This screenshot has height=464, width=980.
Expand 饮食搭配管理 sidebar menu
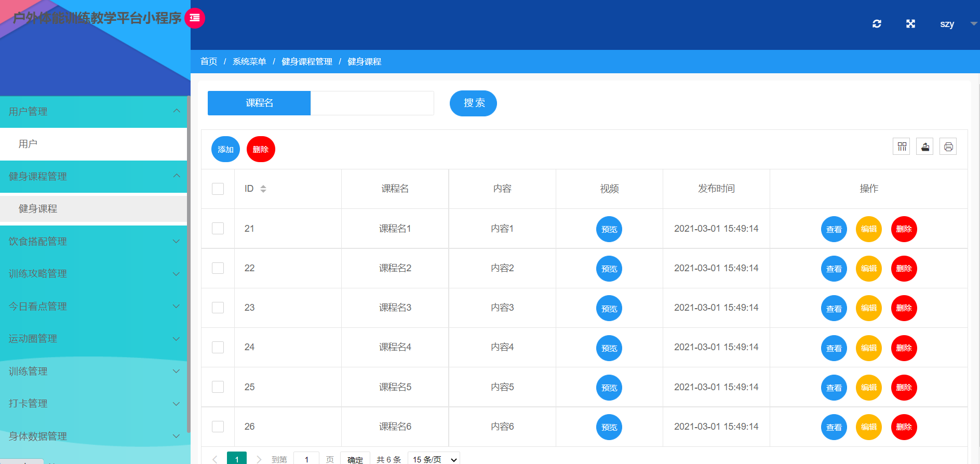click(x=93, y=241)
